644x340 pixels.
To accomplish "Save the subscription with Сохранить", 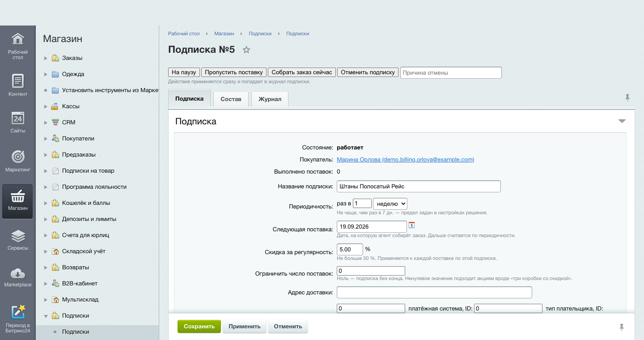I will point(199,327).
